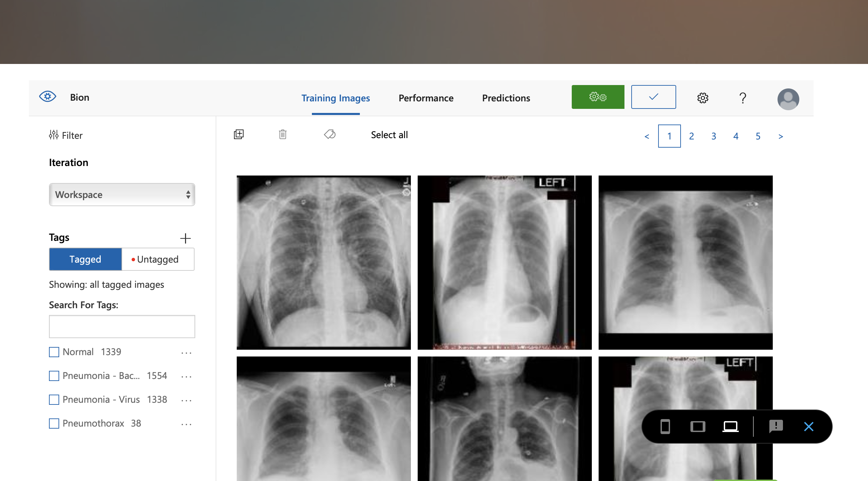Click the Quick Test checkmark button
The image size is (868, 481).
[653, 97]
